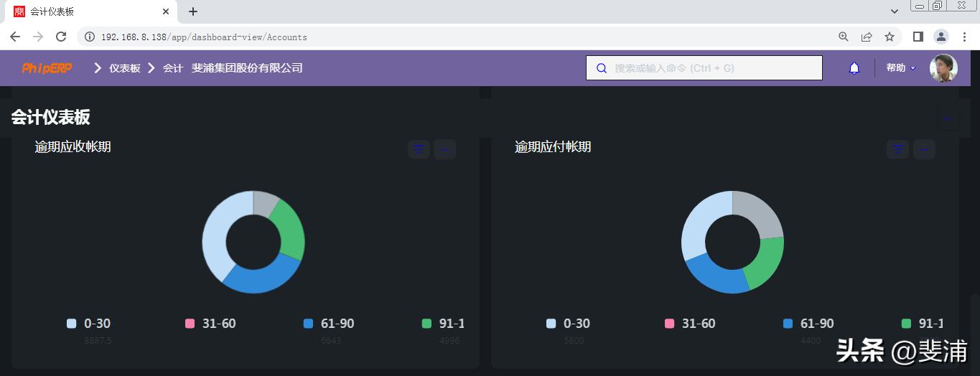Click the 逾期应付帐期 card title
The height and width of the screenshot is (376, 980).
[553, 147]
